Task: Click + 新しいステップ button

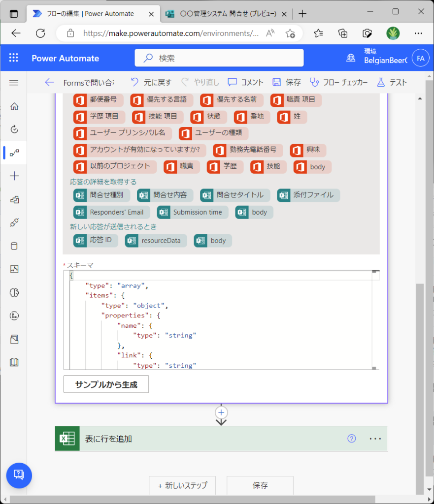Action: click(x=182, y=485)
